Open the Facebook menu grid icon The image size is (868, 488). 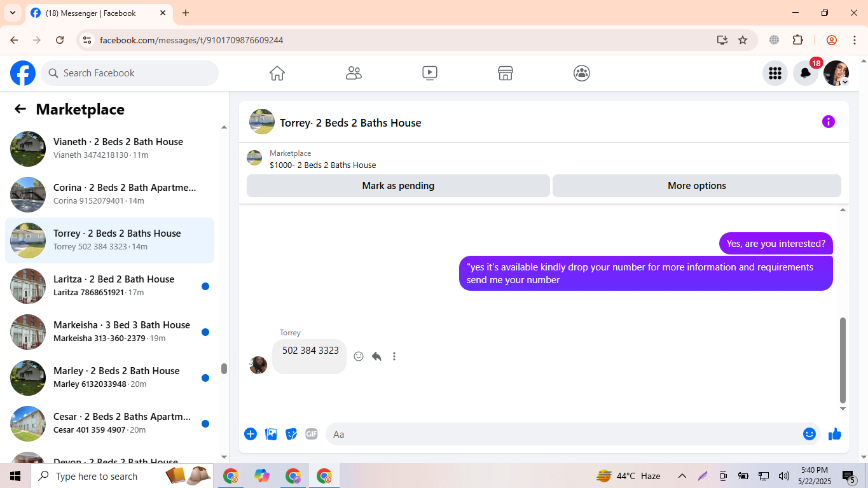[775, 73]
